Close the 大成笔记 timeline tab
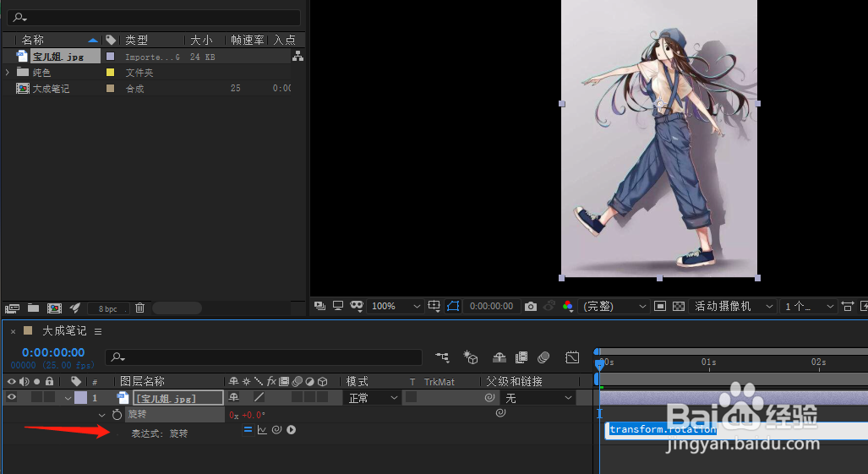This screenshot has width=868, height=474. coord(13,332)
